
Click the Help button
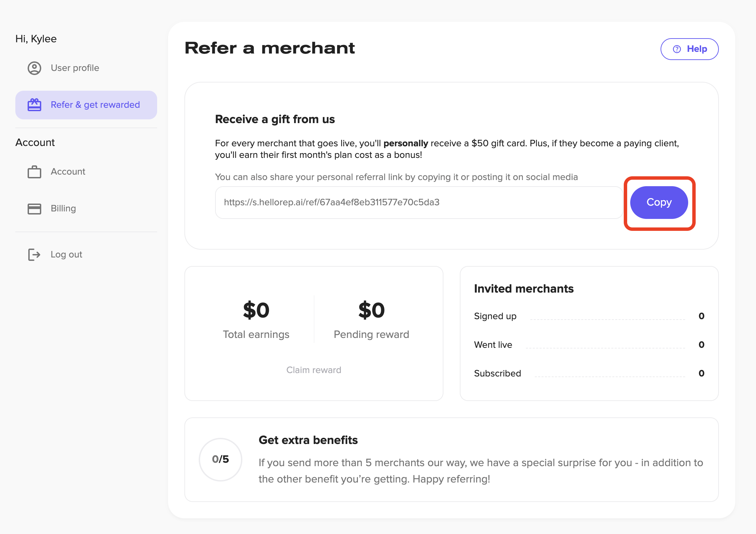[x=690, y=49]
